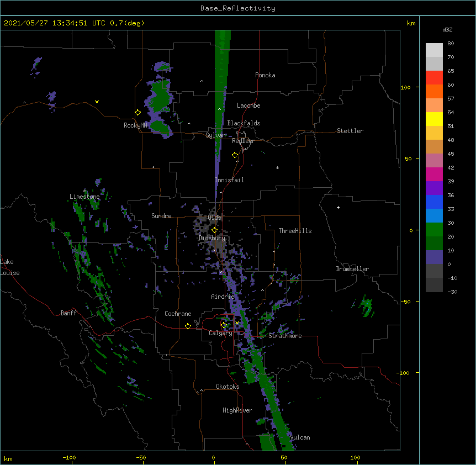Click the dBZ legend heading
The image size is (476, 465).
pyautogui.click(x=447, y=29)
